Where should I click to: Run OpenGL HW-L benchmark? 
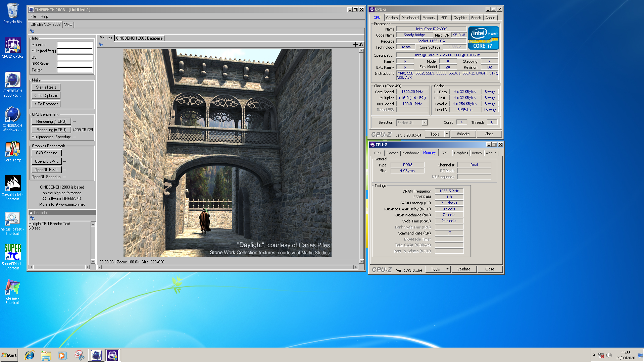pyautogui.click(x=47, y=170)
